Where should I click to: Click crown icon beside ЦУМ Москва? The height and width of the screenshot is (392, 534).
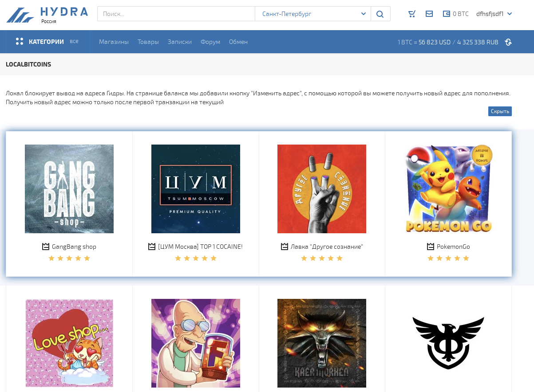pos(152,247)
